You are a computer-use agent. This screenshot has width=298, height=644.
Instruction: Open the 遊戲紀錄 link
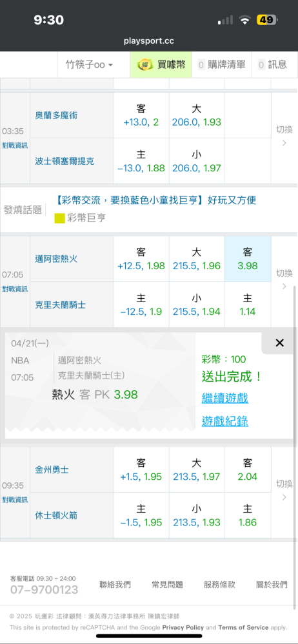tap(224, 421)
